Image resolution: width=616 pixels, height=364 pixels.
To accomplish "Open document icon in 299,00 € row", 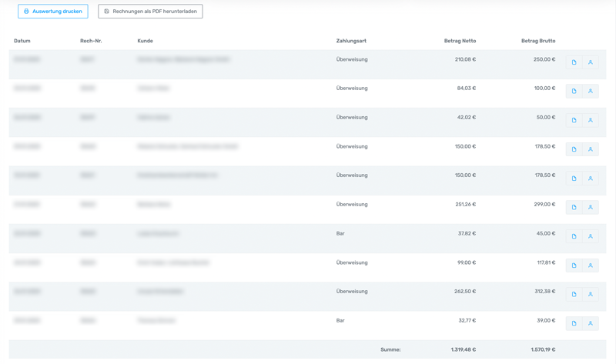I will [x=574, y=207].
